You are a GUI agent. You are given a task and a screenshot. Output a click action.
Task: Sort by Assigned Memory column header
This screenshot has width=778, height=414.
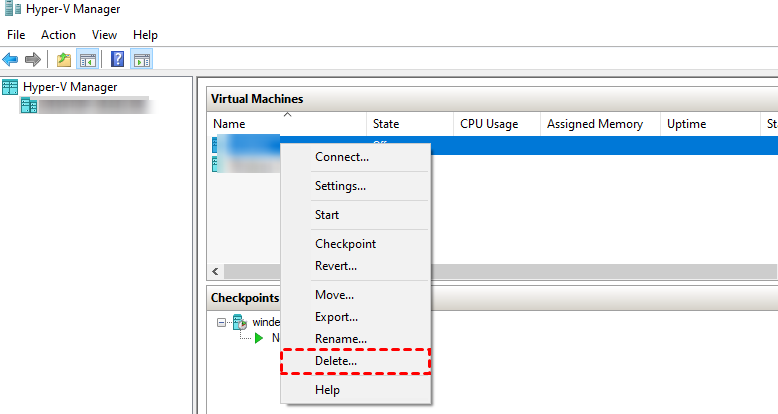[x=600, y=124]
